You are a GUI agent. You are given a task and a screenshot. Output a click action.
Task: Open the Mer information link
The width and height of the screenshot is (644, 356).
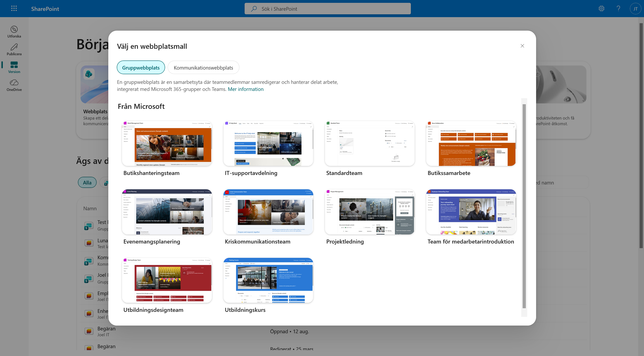[x=245, y=89]
